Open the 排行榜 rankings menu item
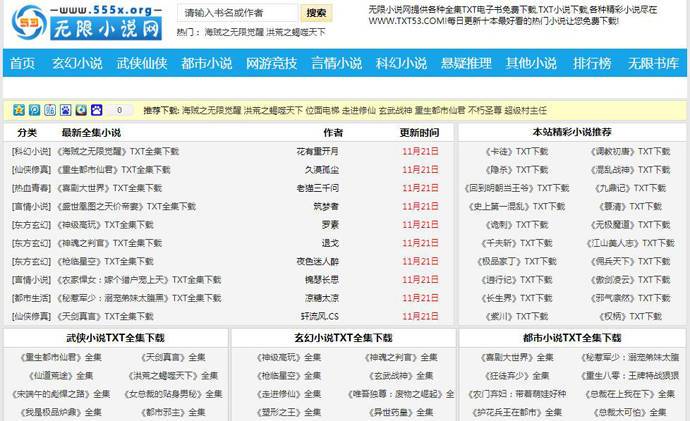This screenshot has height=421, width=690. [x=592, y=63]
